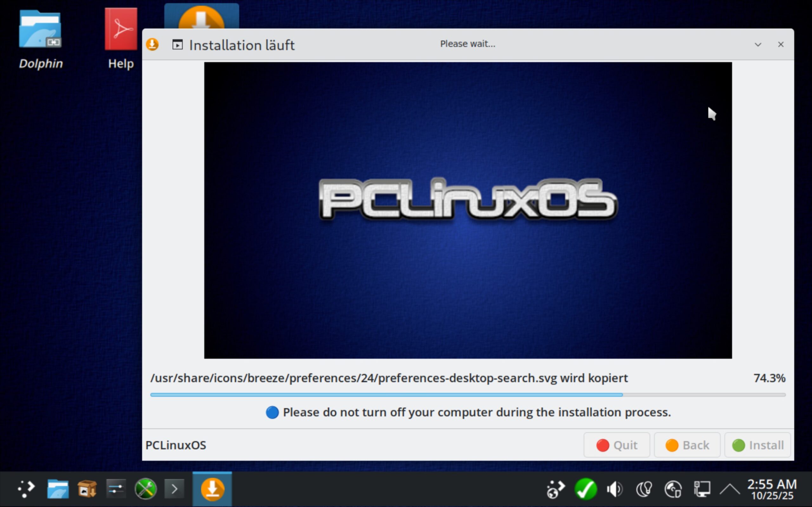This screenshot has height=507, width=812.
Task: Open the KDE application launcher
Action: click(x=26, y=489)
